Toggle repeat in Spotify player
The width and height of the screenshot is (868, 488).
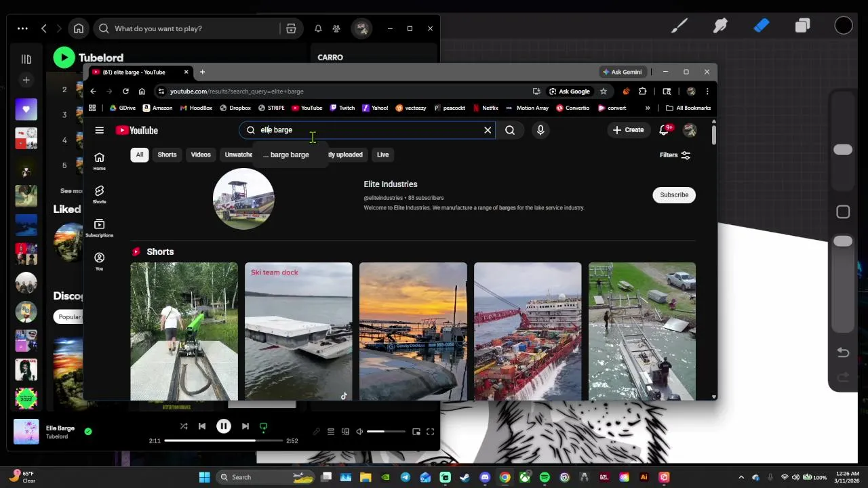click(x=263, y=426)
